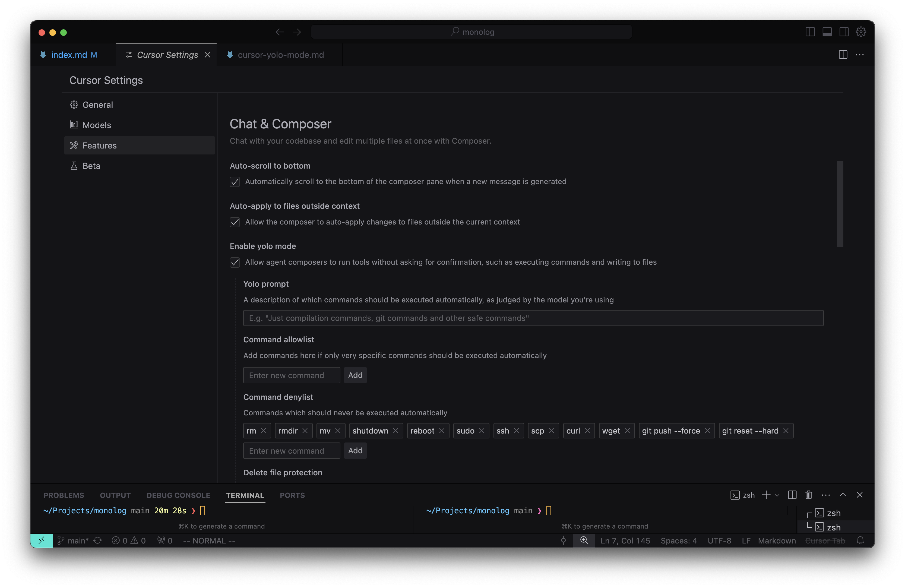Select the TERMINAL tab
Screen dimensions: 905x588
pyautogui.click(x=245, y=495)
